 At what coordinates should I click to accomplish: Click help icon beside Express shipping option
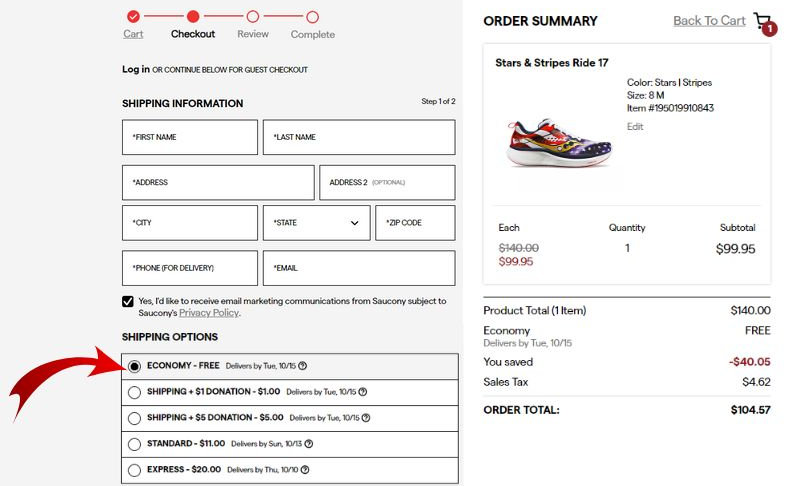click(304, 470)
